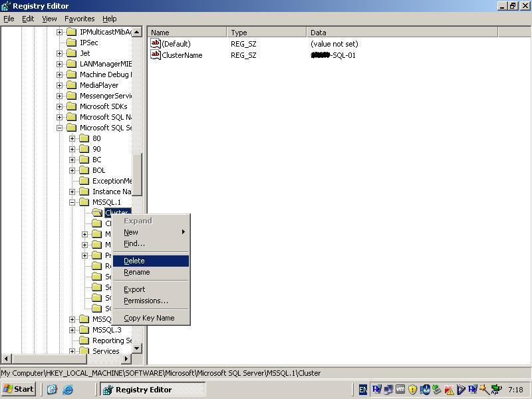Click the blue mouse tray icon
This screenshot has width=532, height=399.
pyautogui.click(x=425, y=390)
